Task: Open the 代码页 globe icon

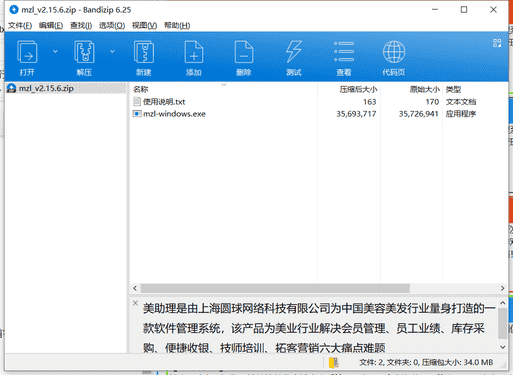Action: [394, 57]
